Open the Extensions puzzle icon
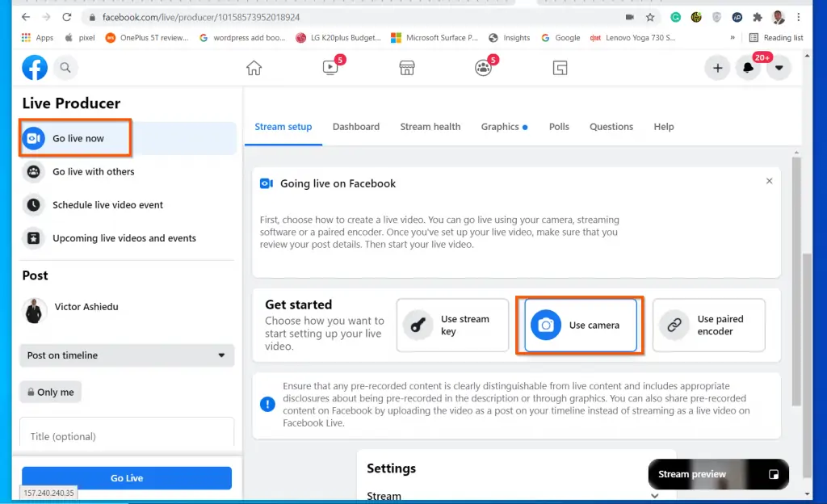This screenshot has width=827, height=504. click(x=758, y=18)
